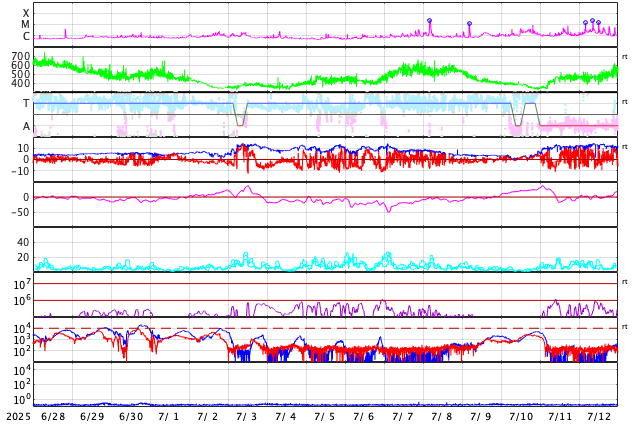The height and width of the screenshot is (424, 634).
Task: Click the X flare class label
Action: coord(26,14)
